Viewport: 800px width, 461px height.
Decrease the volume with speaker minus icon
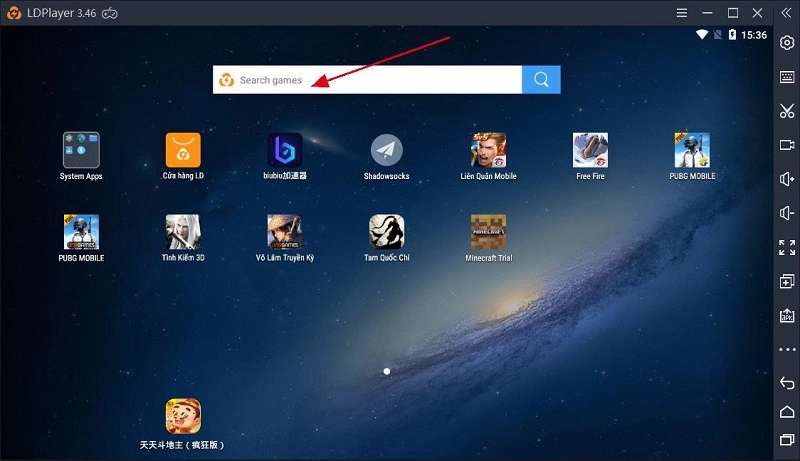click(787, 213)
